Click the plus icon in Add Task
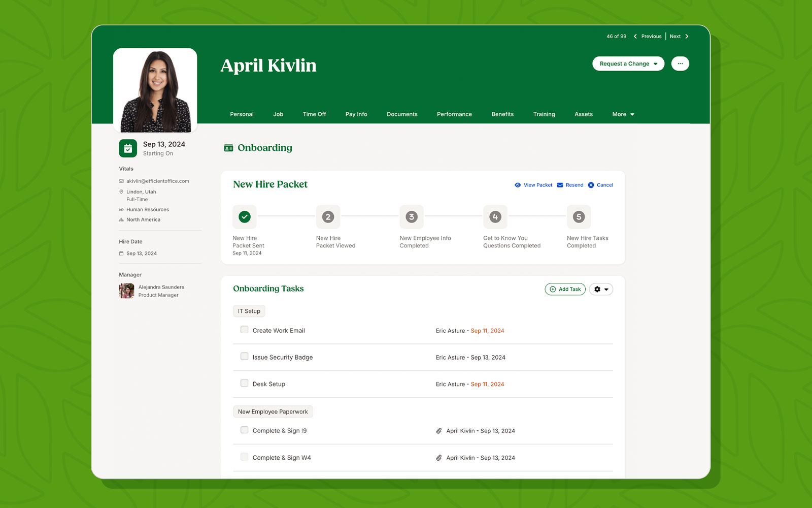812x508 pixels. pyautogui.click(x=553, y=289)
